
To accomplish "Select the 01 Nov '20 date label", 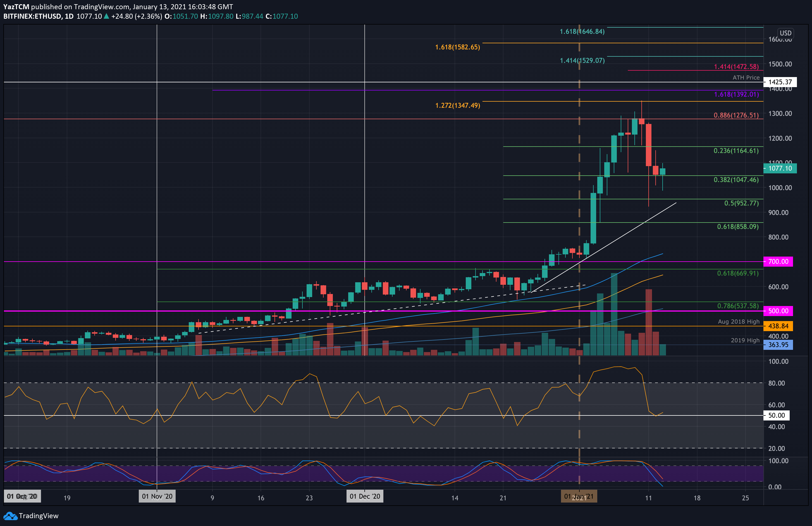I will point(157,496).
